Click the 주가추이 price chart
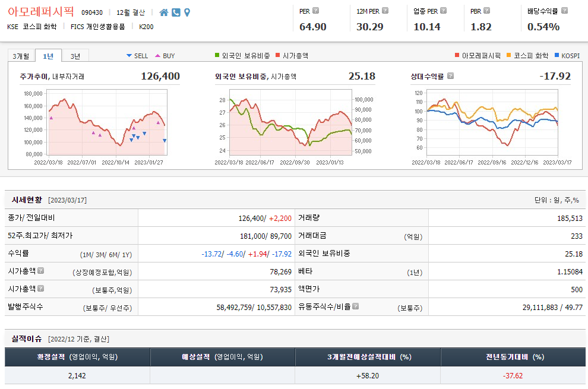This screenshot has height=389, width=588. [x=108, y=122]
